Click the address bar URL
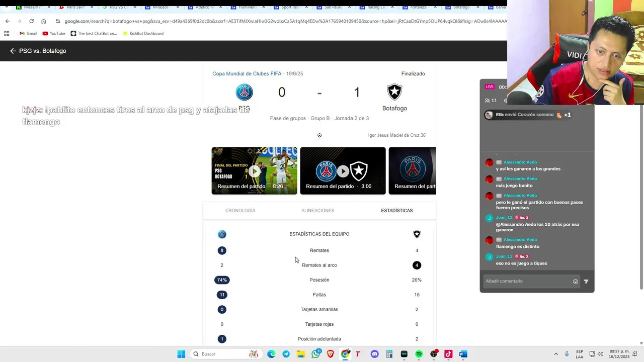Screen dimensions: 644x362 pos(285,21)
